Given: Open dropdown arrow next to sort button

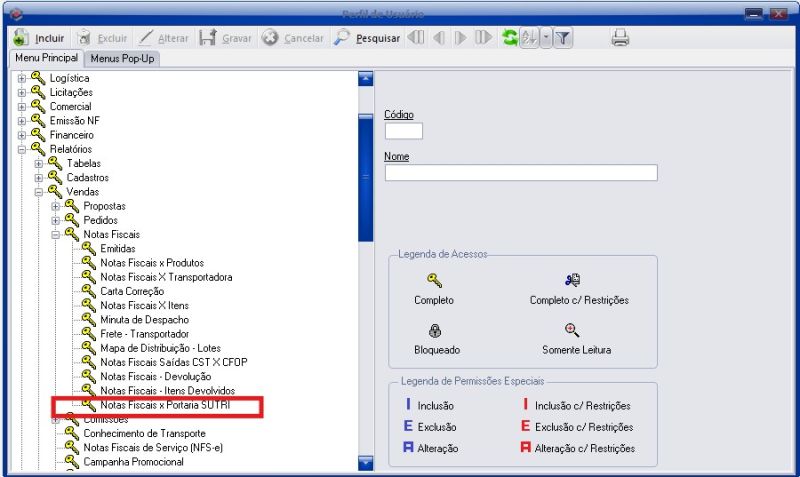Looking at the screenshot, I should [x=545, y=38].
